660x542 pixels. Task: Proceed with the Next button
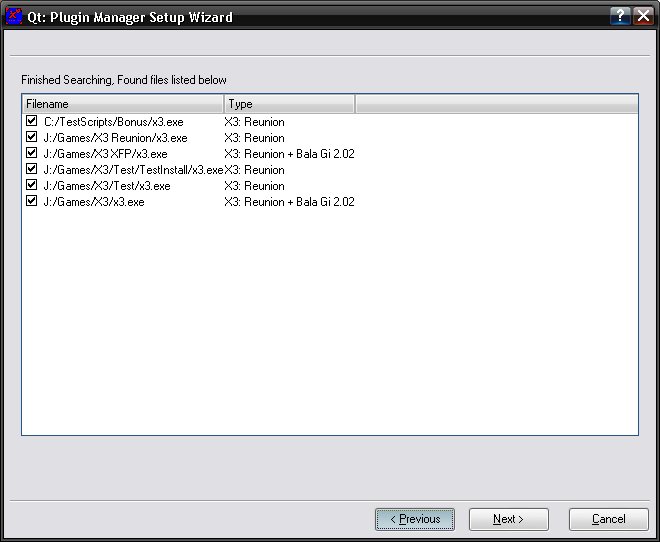(x=509, y=520)
